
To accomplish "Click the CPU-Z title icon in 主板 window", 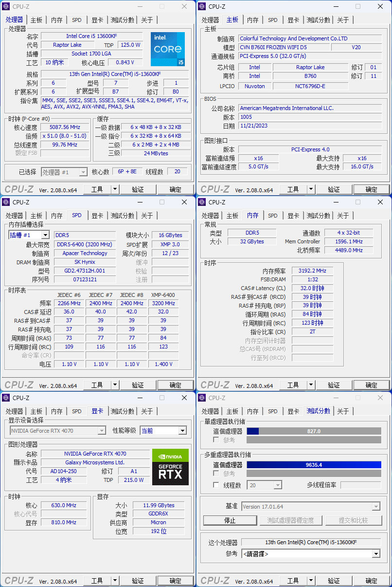I will (x=202, y=7).
